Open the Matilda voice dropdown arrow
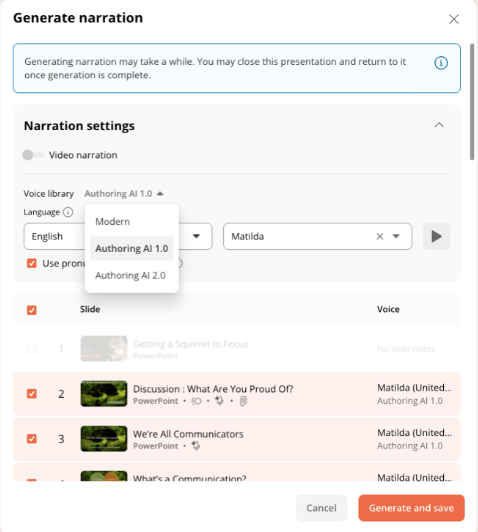 [x=396, y=236]
